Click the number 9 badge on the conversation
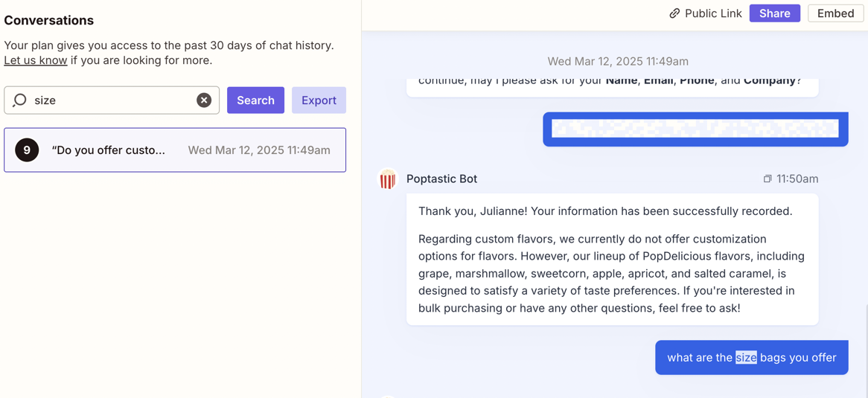The width and height of the screenshot is (868, 398). click(27, 150)
